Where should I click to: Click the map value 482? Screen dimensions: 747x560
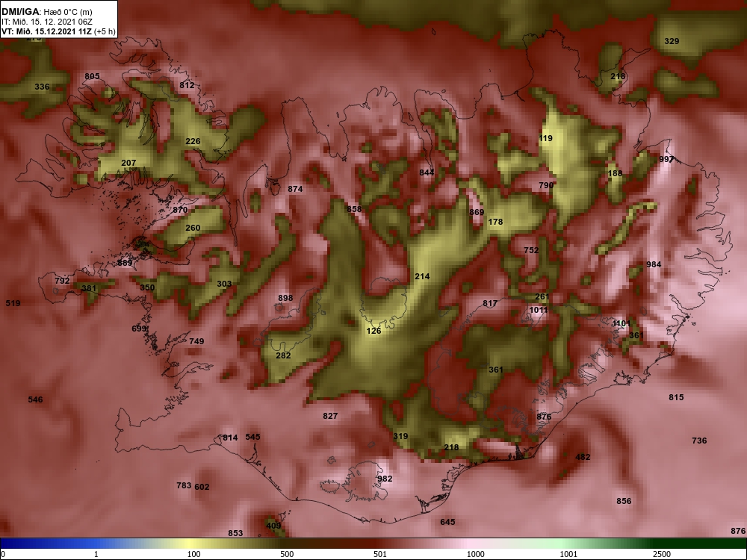coord(583,457)
